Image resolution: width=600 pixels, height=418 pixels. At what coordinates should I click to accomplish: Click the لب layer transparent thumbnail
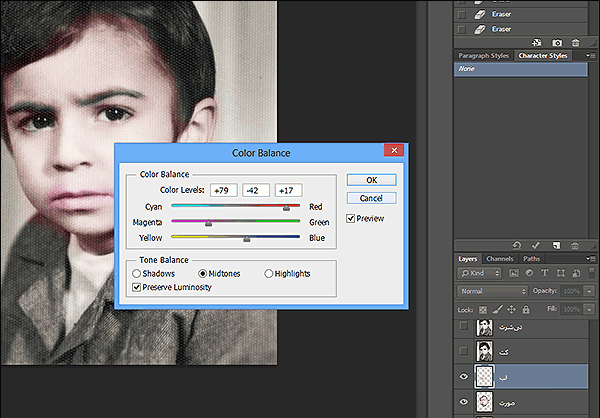click(x=484, y=377)
